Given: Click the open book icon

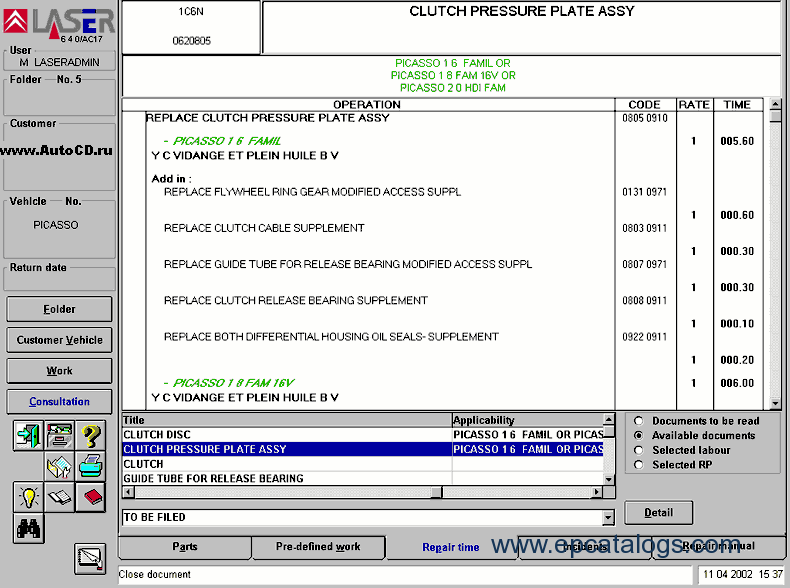Looking at the screenshot, I should click(60, 497).
